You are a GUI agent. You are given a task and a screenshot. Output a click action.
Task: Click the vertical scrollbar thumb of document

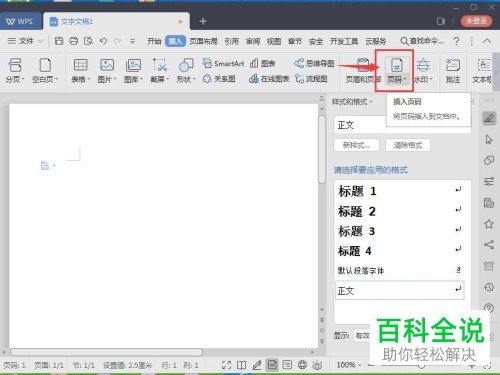point(322,149)
